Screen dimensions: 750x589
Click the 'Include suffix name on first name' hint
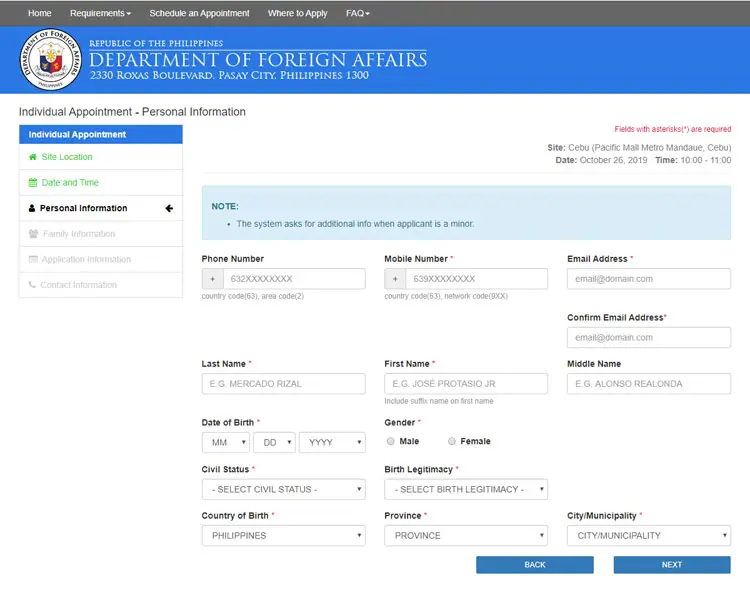pos(439,401)
